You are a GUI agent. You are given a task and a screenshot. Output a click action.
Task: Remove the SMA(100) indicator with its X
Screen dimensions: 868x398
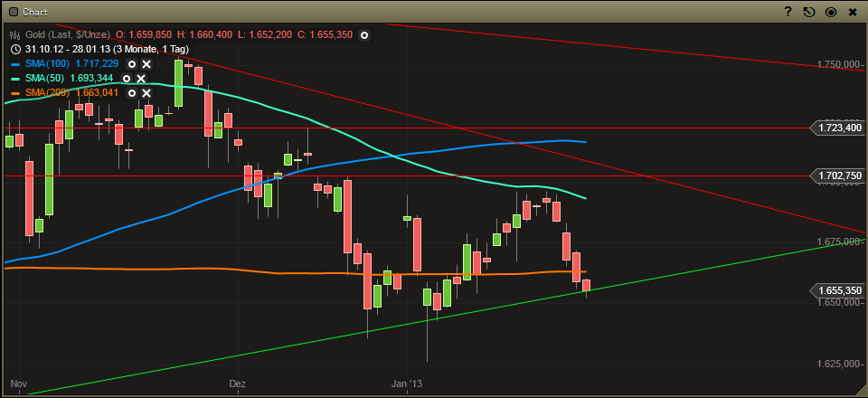(x=146, y=63)
